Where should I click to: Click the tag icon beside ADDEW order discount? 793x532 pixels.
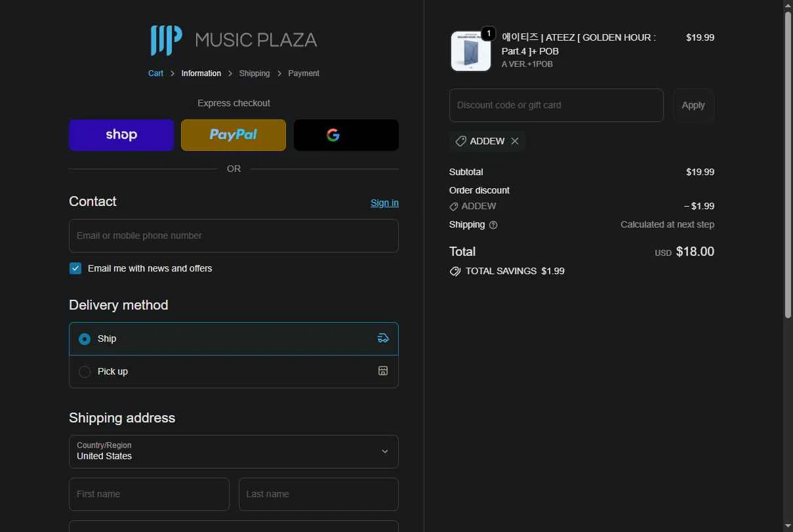453,207
